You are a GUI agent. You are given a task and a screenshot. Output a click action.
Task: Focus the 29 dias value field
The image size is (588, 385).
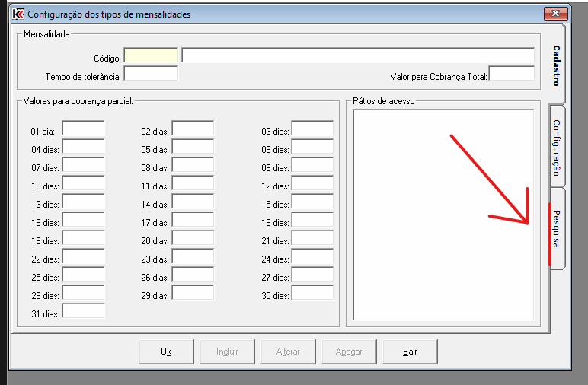coord(193,293)
